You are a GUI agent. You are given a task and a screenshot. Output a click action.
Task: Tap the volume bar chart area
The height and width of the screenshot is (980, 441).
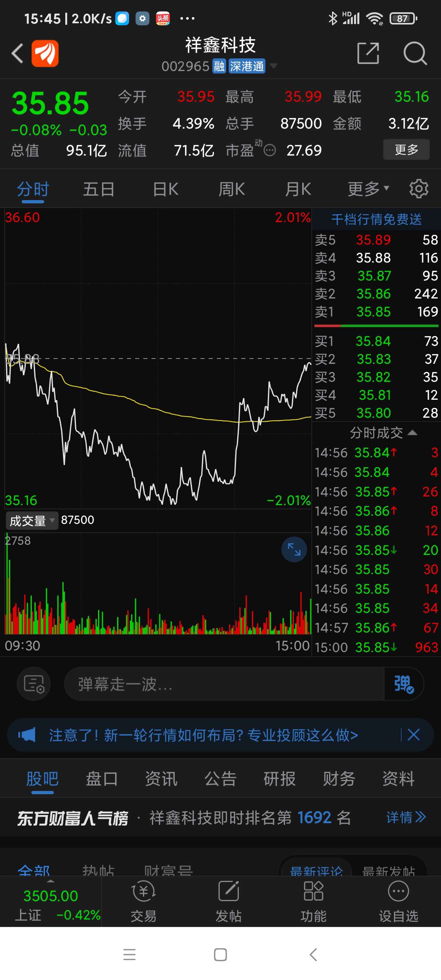pyautogui.click(x=158, y=584)
